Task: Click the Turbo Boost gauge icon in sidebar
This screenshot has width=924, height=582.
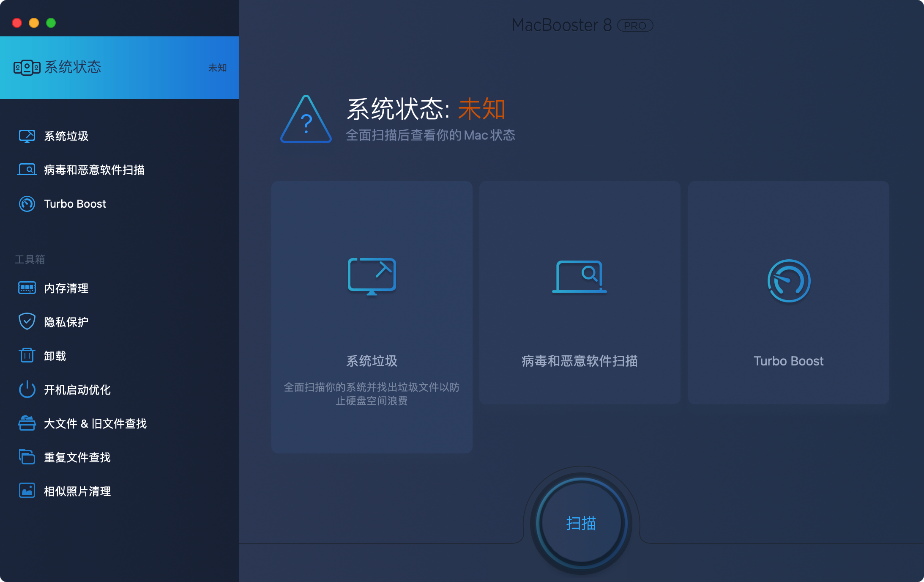Action: click(27, 204)
